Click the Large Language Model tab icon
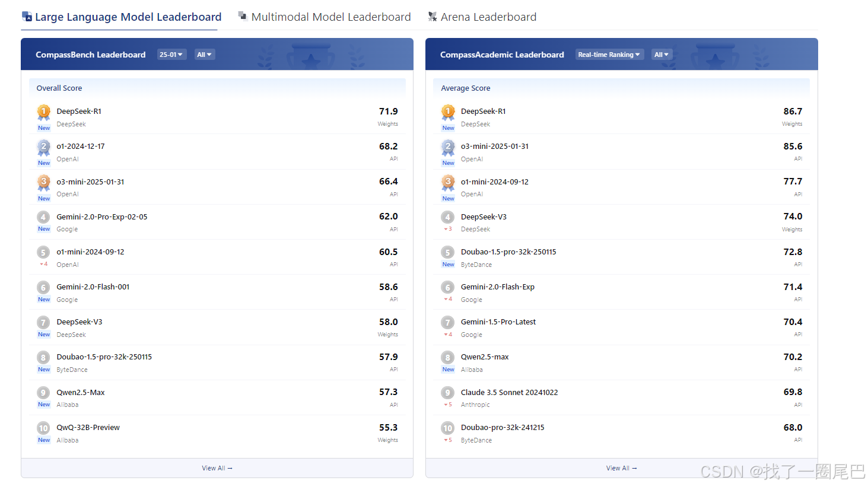The width and height of the screenshot is (868, 487). coord(27,16)
